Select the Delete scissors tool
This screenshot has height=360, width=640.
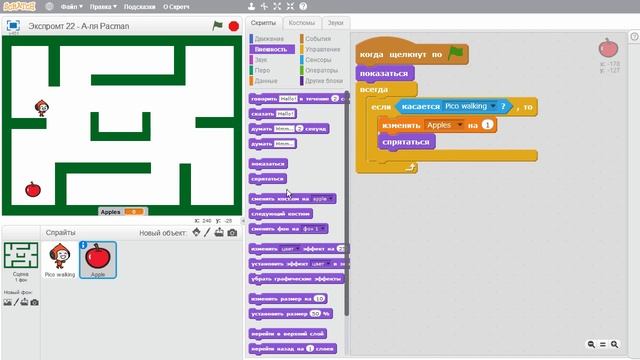[264, 6]
